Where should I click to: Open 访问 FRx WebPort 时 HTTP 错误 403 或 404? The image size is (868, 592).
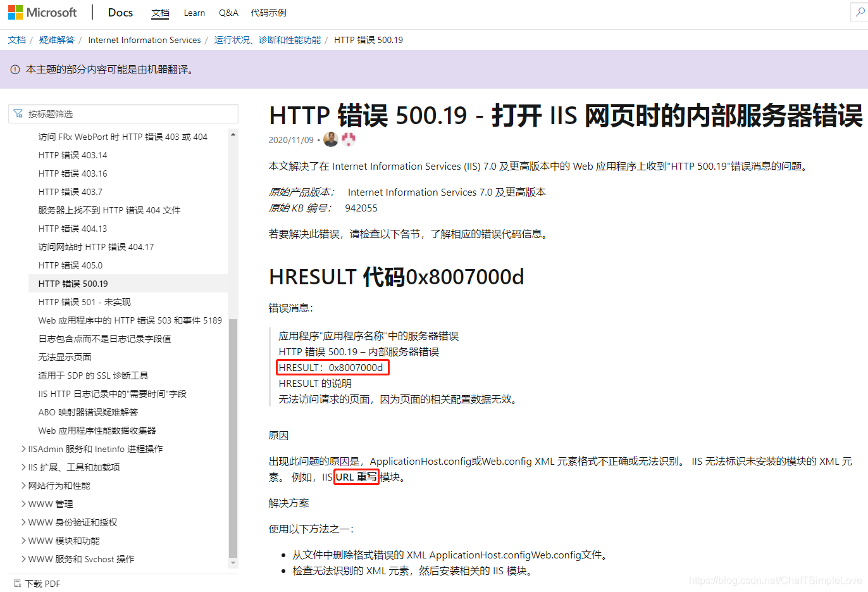point(123,137)
